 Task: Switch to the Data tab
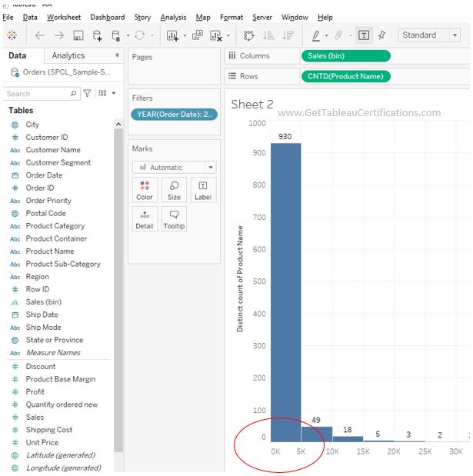[x=17, y=55]
